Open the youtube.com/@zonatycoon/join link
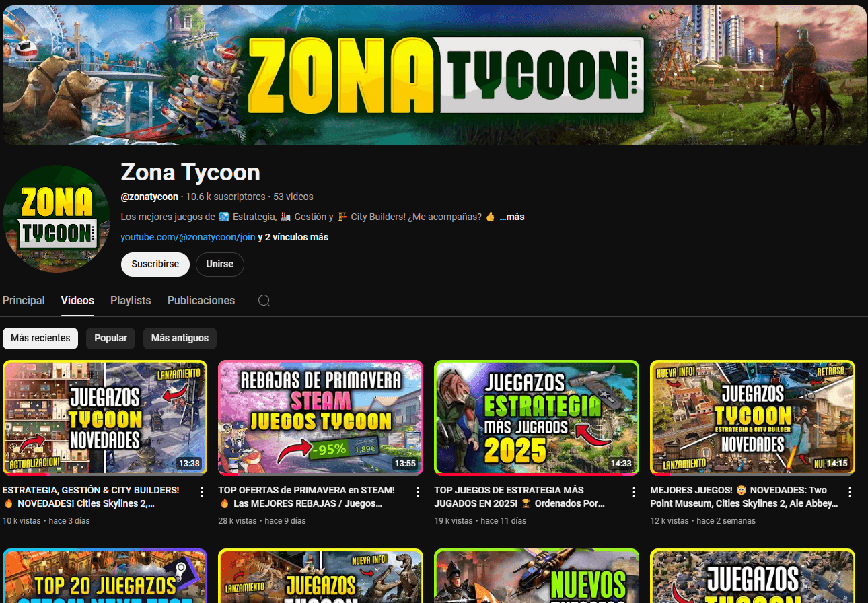This screenshot has height=603, width=868. pyautogui.click(x=188, y=237)
